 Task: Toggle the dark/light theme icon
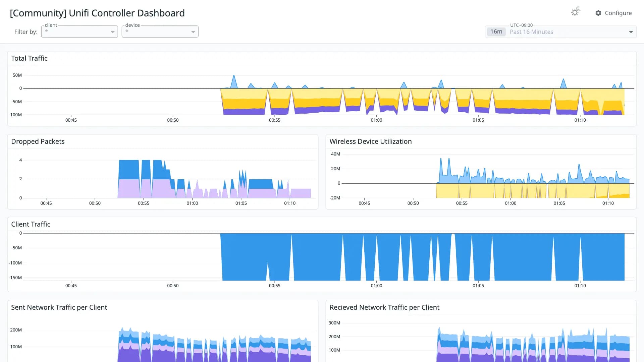point(576,12)
